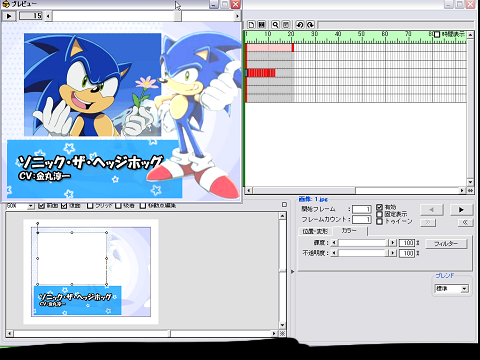Click the redo arrow icon
The height and width of the screenshot is (360, 480).
(x=310, y=25)
